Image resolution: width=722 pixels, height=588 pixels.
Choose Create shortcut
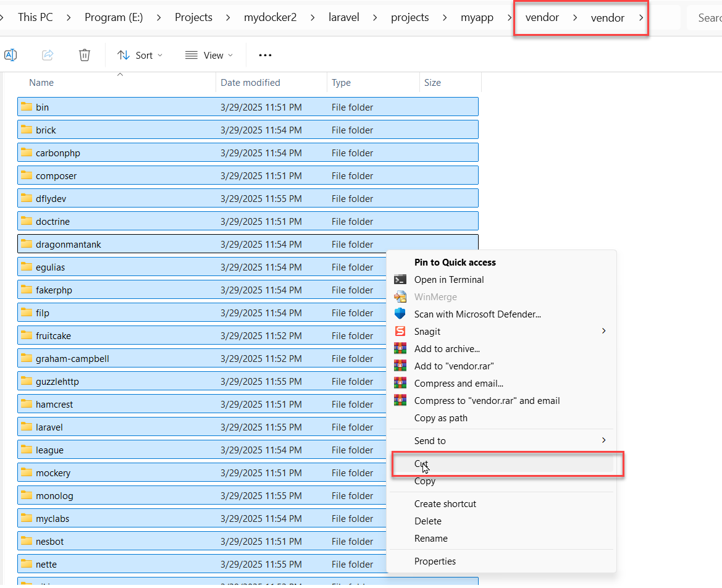pyautogui.click(x=502, y=504)
